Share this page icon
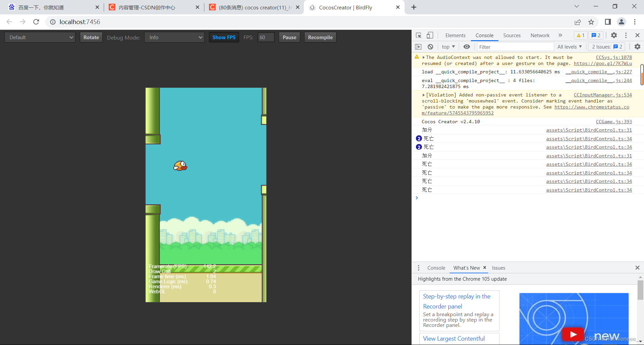 click(578, 22)
